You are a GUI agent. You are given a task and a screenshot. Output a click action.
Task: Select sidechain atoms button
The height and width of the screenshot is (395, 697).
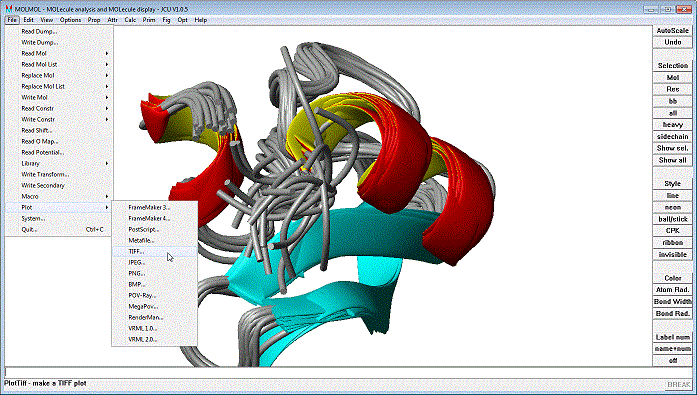pos(673,137)
